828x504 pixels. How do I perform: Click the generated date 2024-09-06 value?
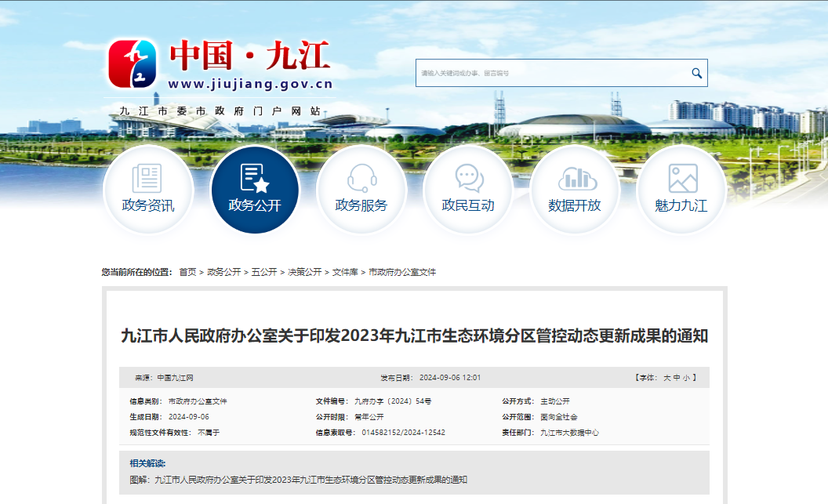click(x=189, y=417)
